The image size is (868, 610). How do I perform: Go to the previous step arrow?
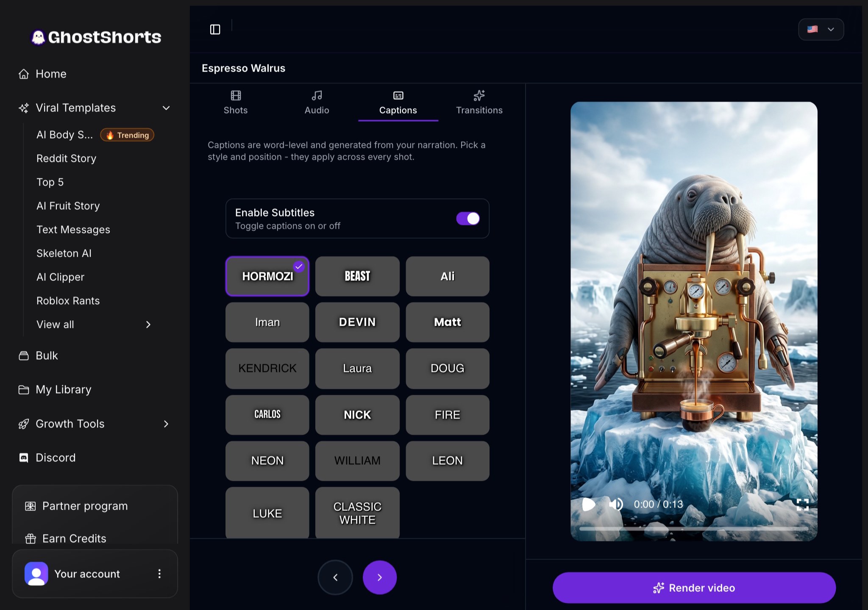(335, 577)
